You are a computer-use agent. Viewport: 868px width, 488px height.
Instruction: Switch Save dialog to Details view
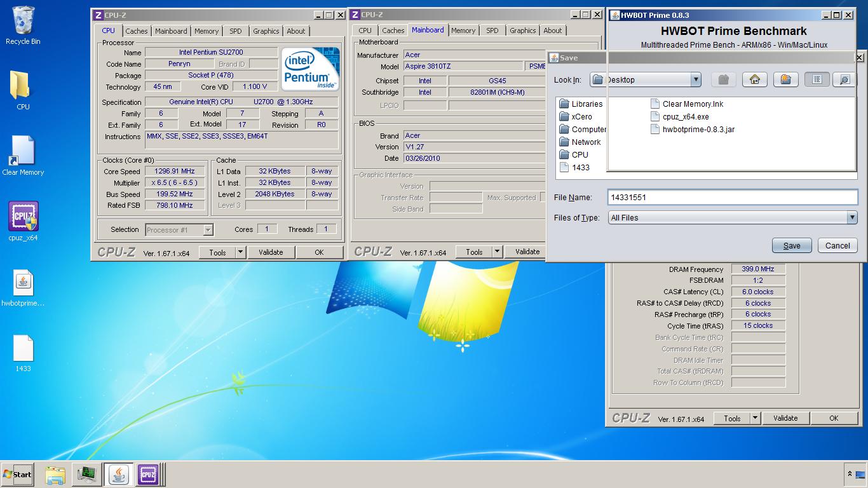click(844, 79)
